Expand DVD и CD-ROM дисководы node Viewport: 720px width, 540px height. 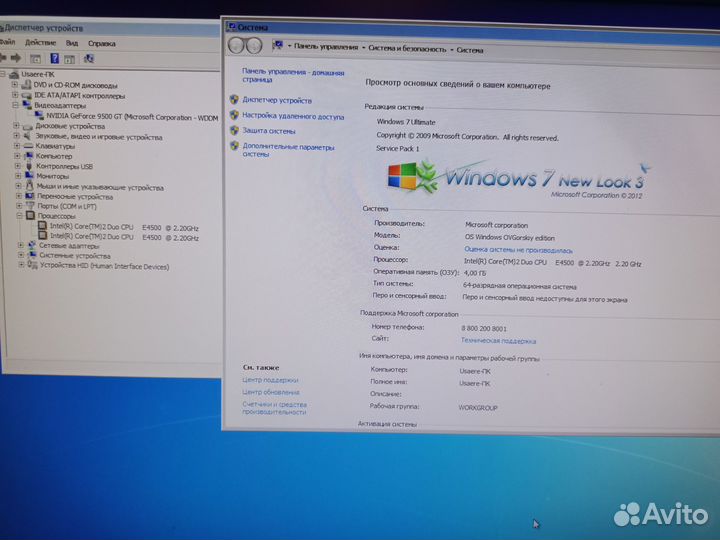click(15, 84)
